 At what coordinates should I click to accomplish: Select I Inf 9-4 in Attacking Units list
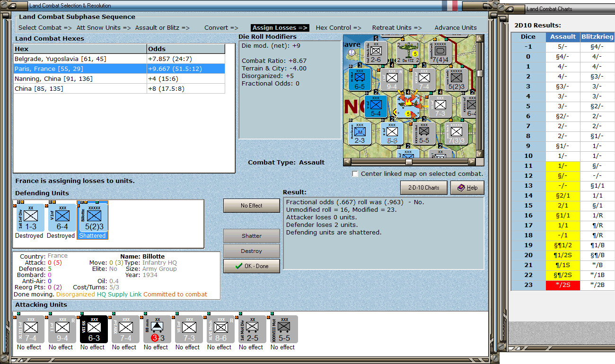62,329
